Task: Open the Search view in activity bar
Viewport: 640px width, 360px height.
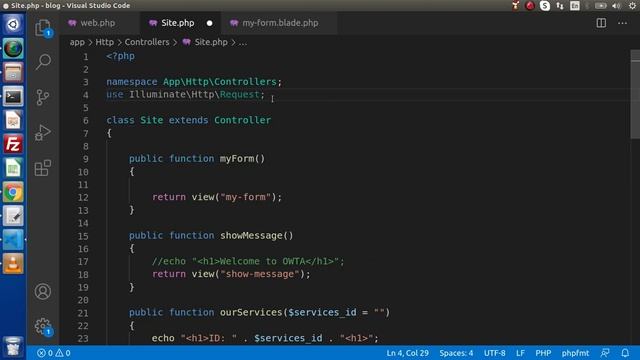Action: click(43, 62)
